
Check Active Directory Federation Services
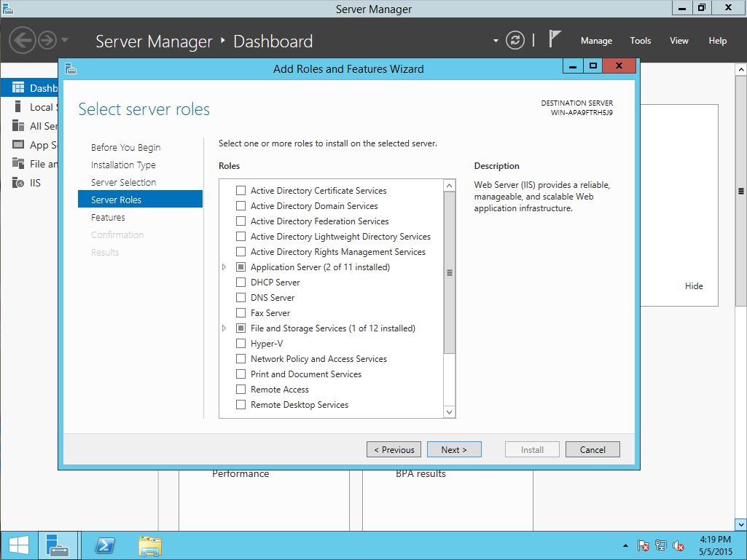point(241,221)
